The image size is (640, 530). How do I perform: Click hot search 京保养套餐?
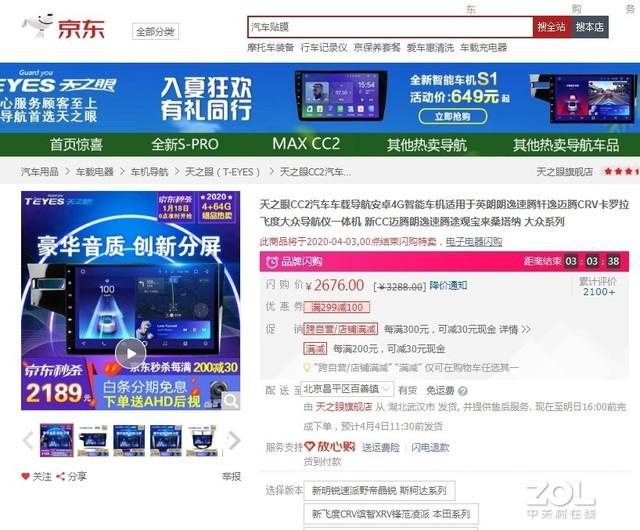(377, 48)
